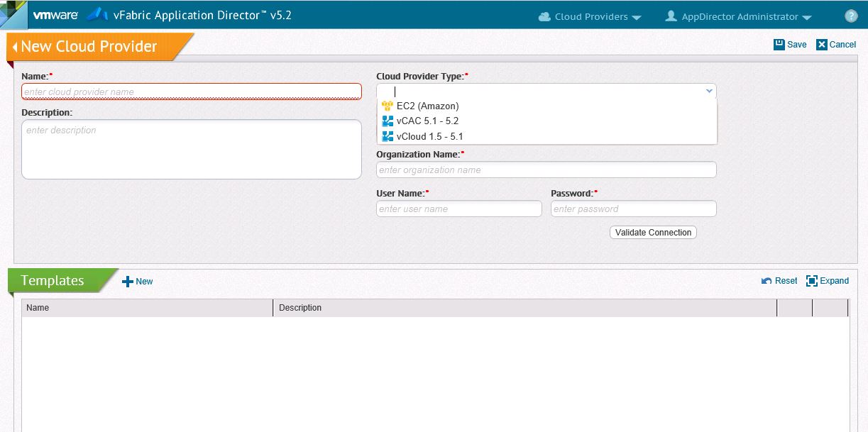Click the Expand panel icon
The height and width of the screenshot is (432, 868).
tap(812, 281)
